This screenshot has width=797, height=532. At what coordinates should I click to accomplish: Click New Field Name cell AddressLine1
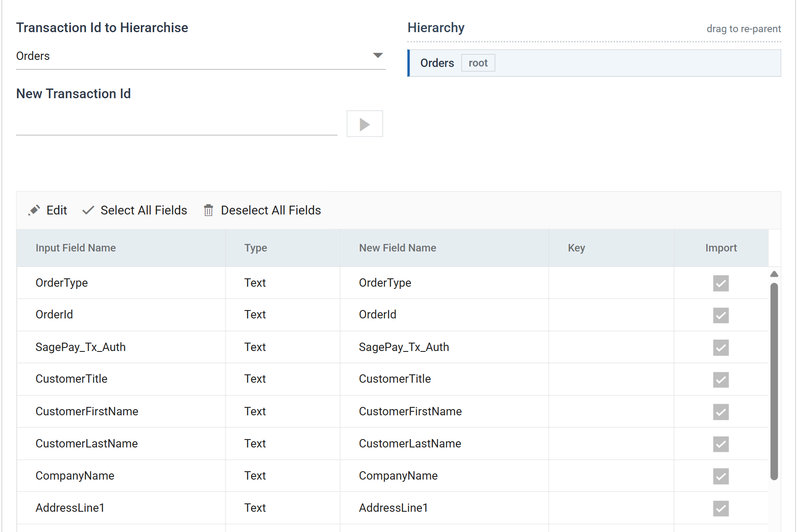444,508
